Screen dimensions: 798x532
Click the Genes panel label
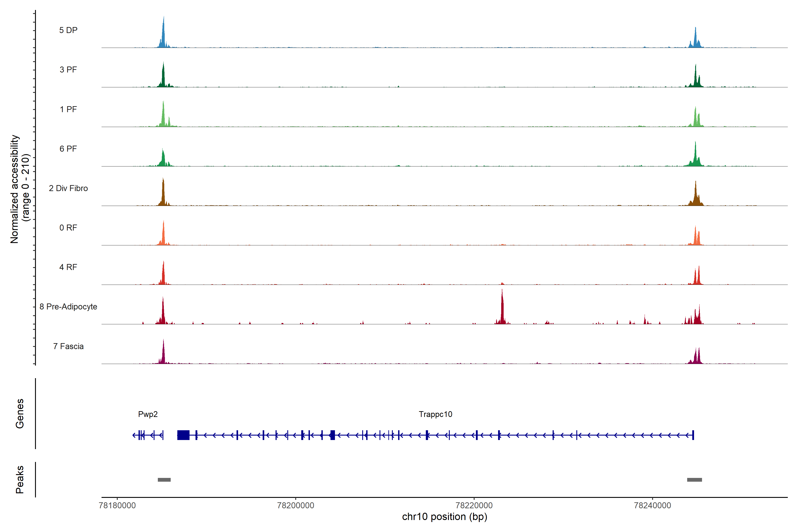20,414
